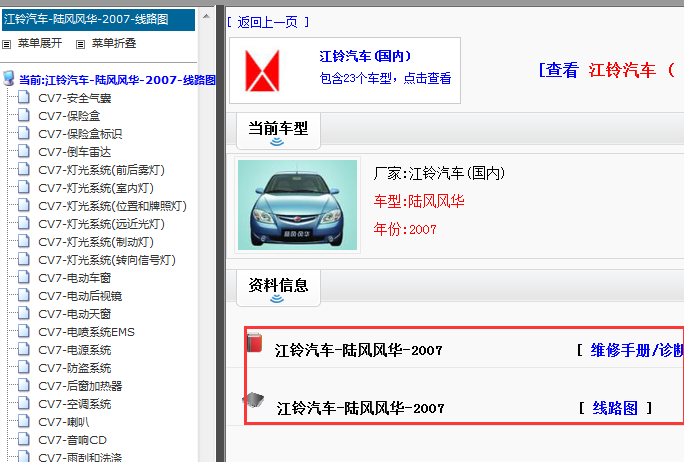Click the red book icon for 维修手册 row

255,342
